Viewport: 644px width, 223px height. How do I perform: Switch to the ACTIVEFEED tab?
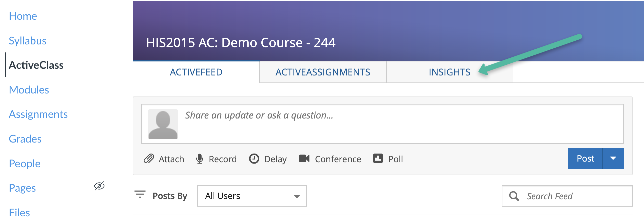[196, 72]
